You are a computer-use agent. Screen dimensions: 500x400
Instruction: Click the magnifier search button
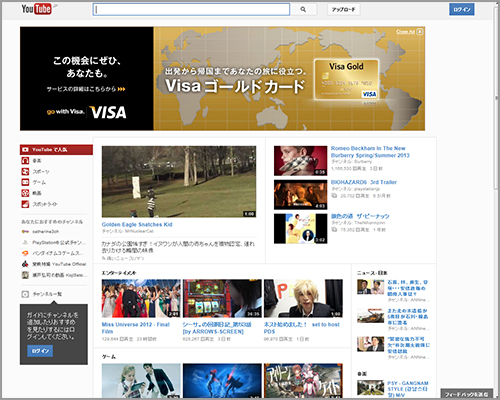tap(303, 9)
